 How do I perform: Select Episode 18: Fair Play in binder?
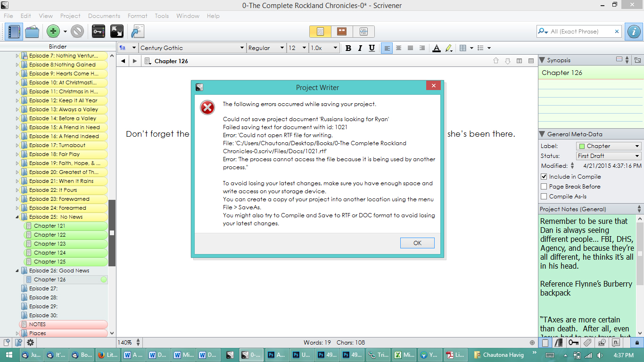63,155
